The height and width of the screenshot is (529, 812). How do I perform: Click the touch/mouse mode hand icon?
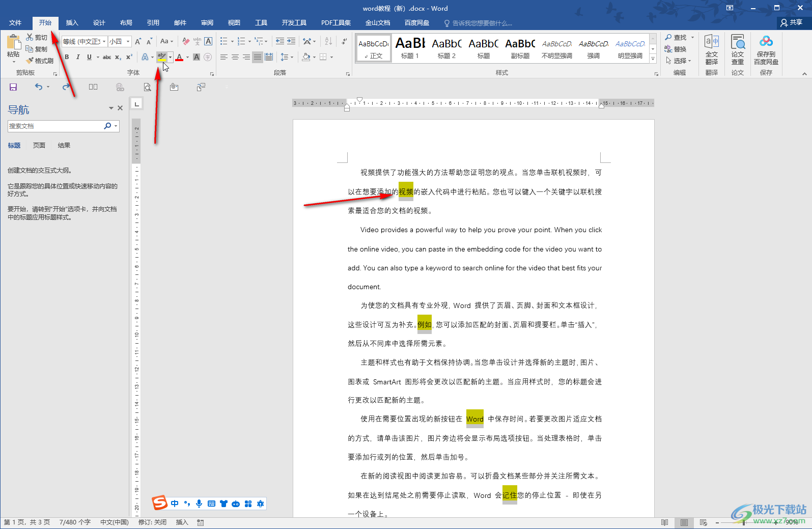(x=174, y=87)
